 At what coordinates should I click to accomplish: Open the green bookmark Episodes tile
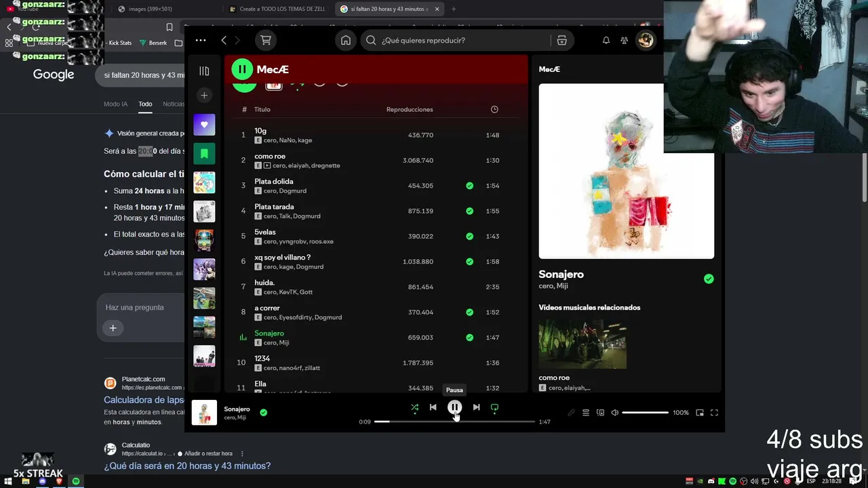tap(204, 154)
